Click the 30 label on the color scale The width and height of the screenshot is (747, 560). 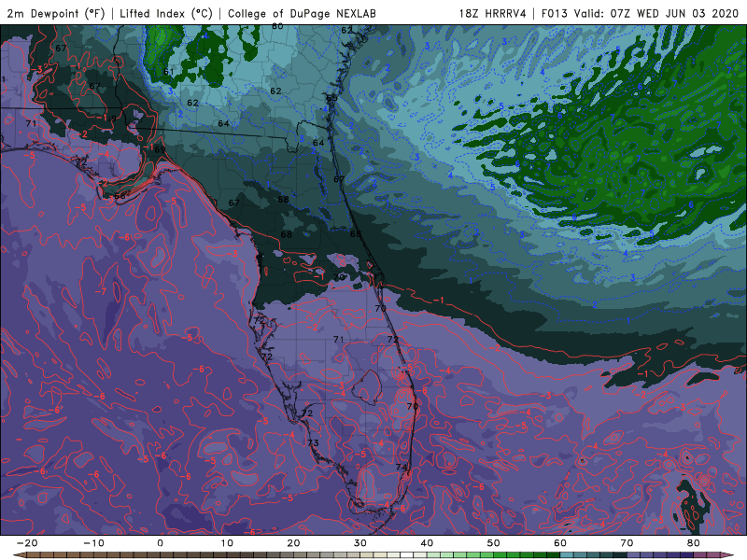pyautogui.click(x=360, y=543)
